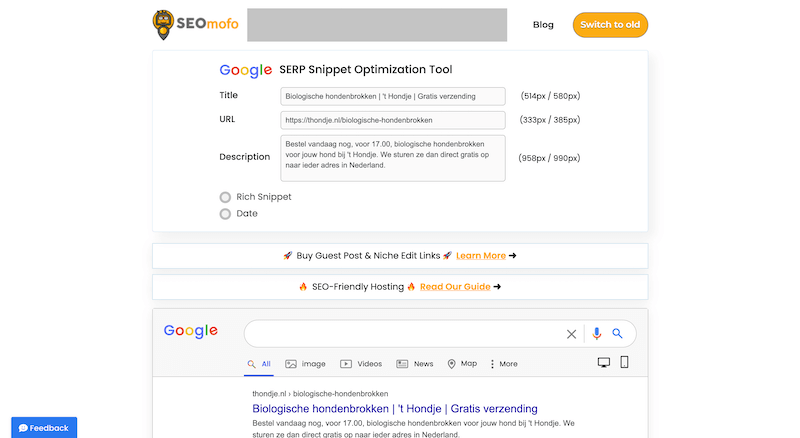Viewport: 800px width, 438px height.
Task: Open the Videos search tab
Action: (x=361, y=364)
